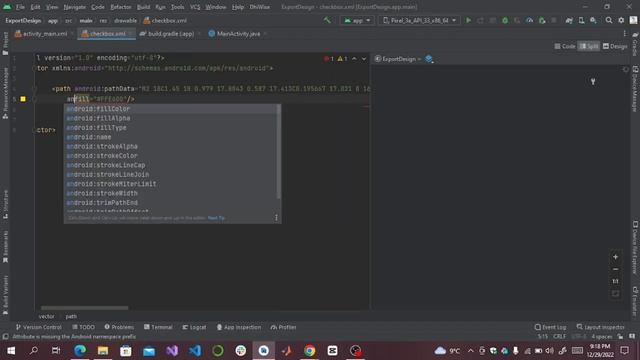Run the app with green play button

coord(468,20)
